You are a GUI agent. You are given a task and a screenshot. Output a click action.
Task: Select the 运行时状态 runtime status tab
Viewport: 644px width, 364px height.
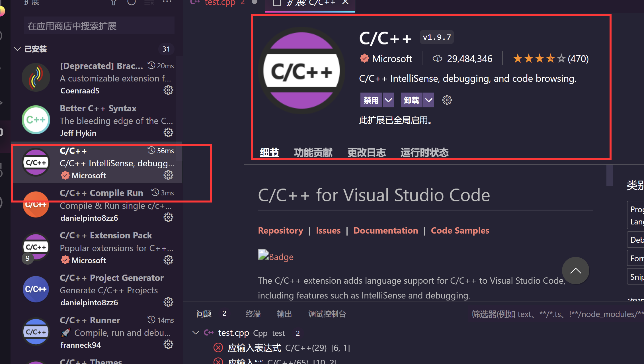point(424,152)
